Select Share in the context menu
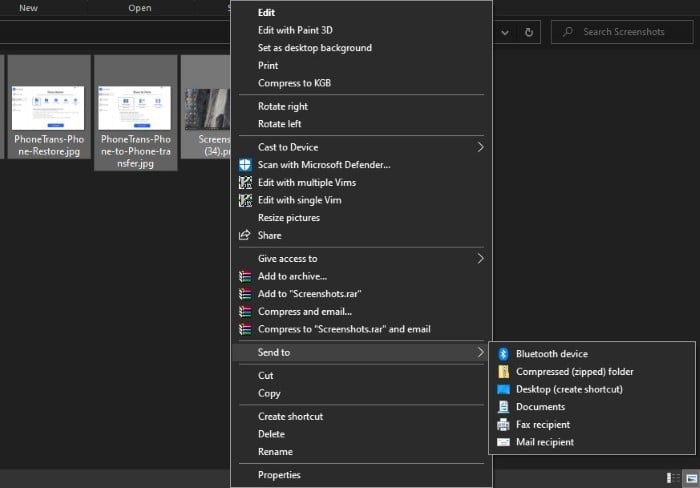The image size is (700, 488). pos(361,235)
